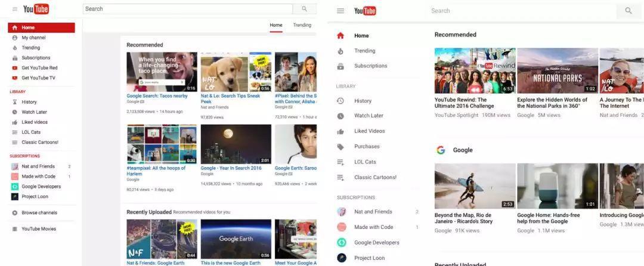Click Purchases tag icon in new sidebar
This screenshot has height=266, width=644.
(340, 147)
